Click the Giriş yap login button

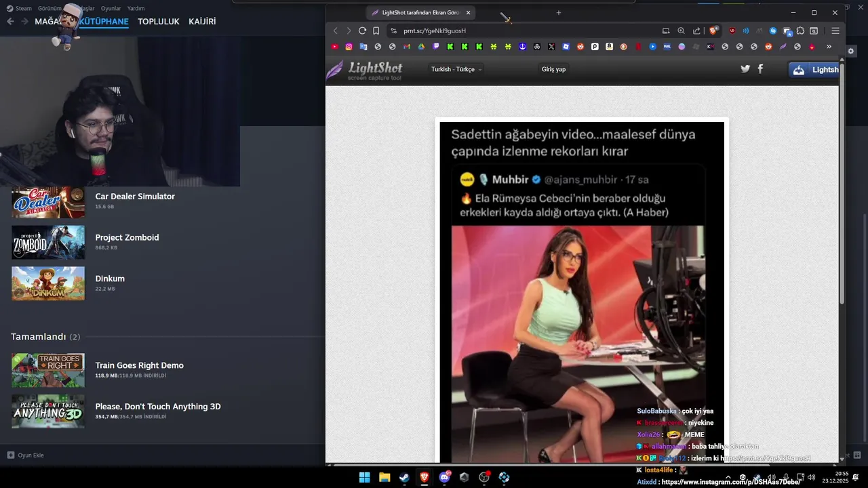pyautogui.click(x=553, y=69)
